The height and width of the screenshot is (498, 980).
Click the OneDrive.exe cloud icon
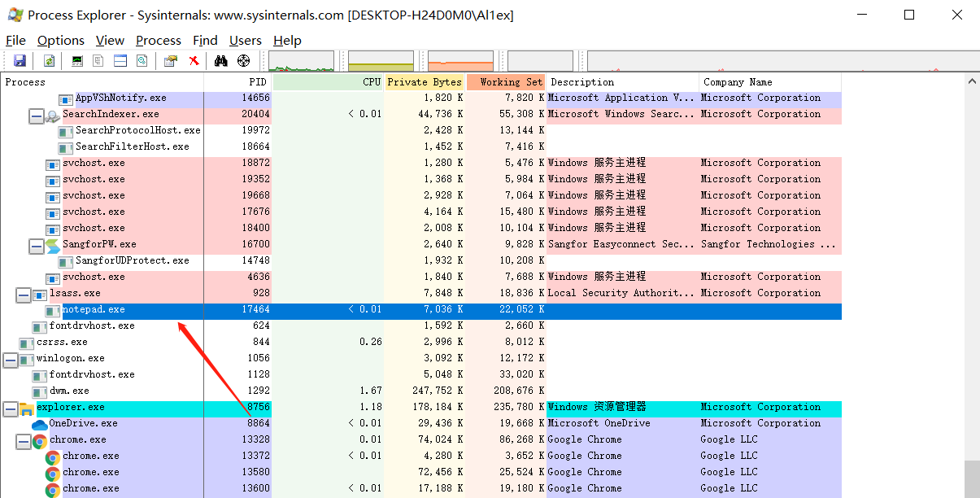pos(40,424)
